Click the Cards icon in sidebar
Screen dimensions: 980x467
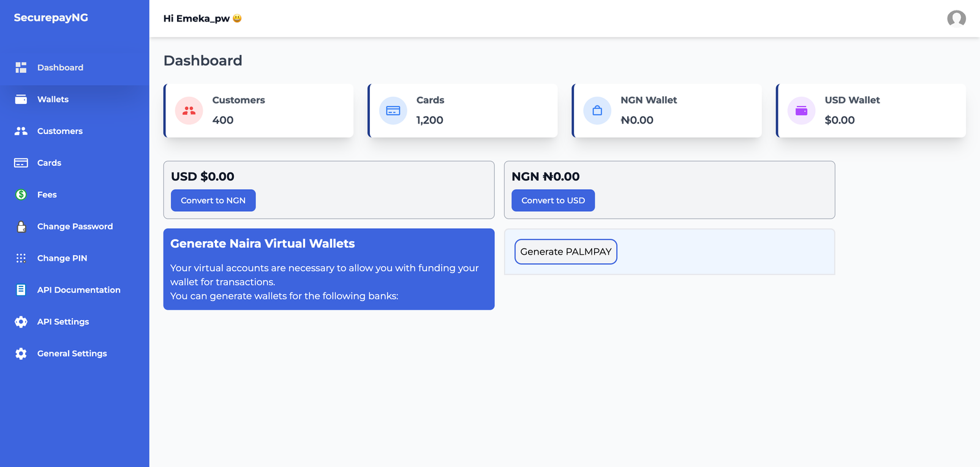(x=21, y=163)
